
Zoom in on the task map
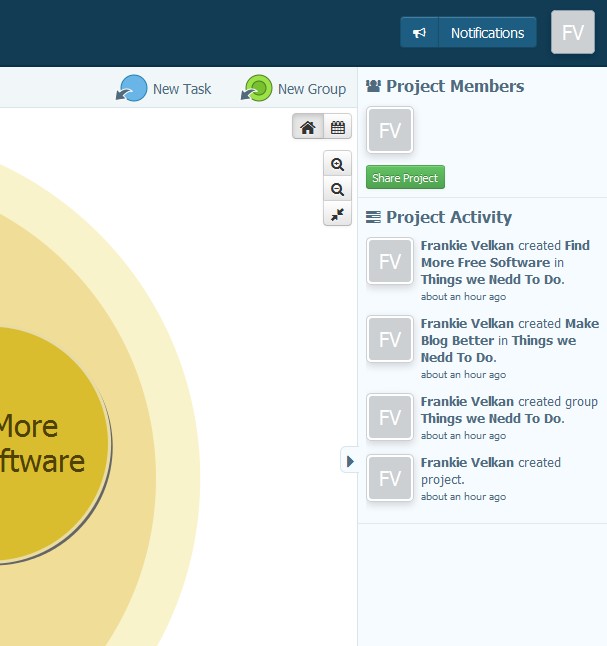coord(337,164)
